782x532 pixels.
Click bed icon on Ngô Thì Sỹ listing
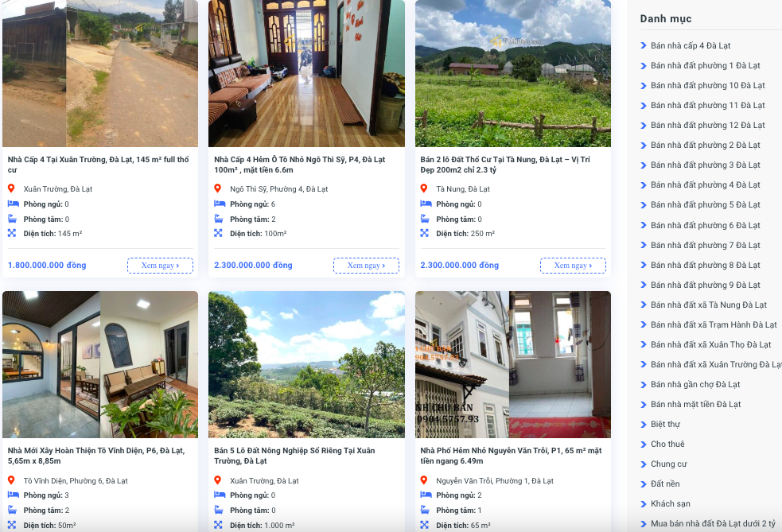tap(220, 204)
